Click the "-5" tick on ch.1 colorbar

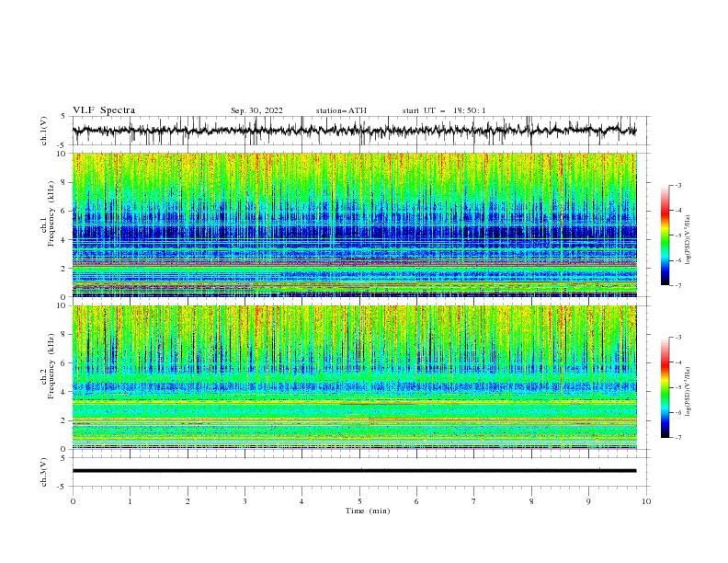[677, 236]
